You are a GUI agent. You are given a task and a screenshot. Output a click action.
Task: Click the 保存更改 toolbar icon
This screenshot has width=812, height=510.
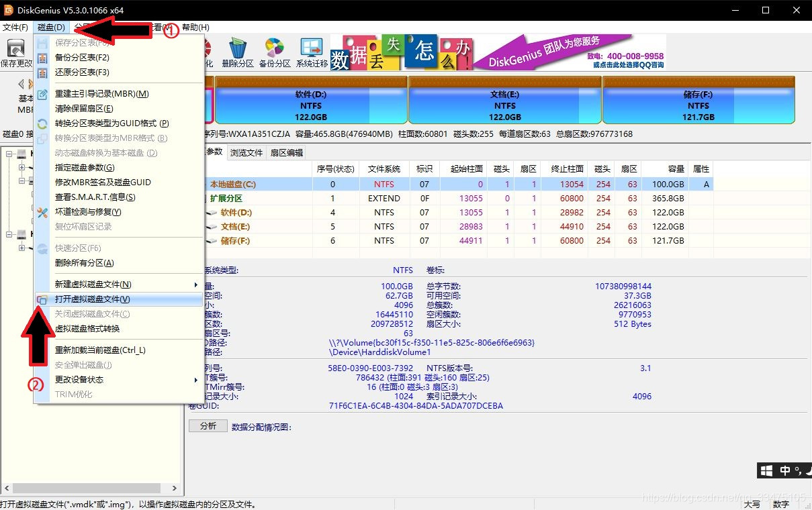pos(16,48)
